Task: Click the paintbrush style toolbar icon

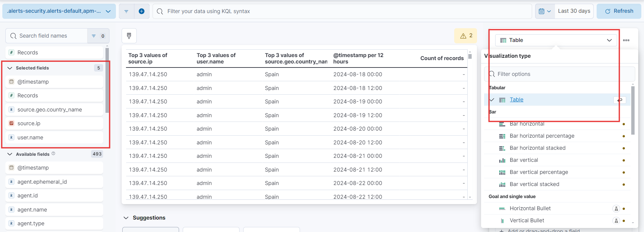Action: coord(129,36)
